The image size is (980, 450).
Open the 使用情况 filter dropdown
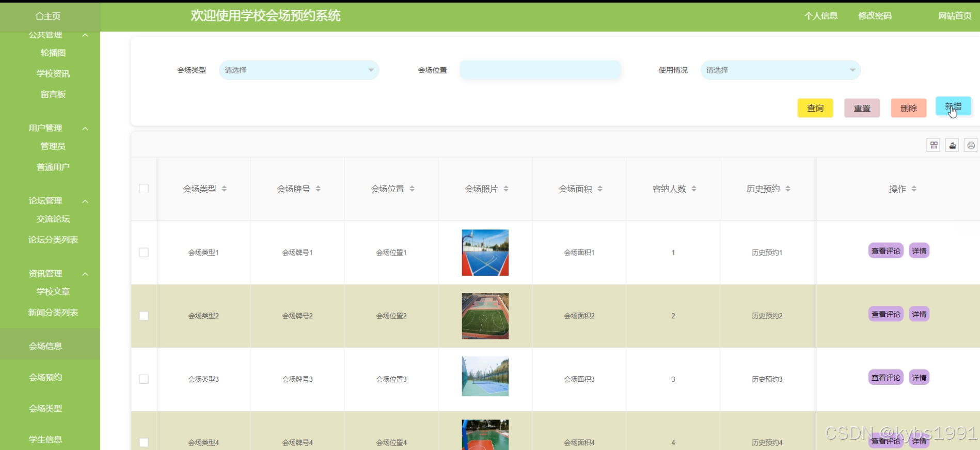pyautogui.click(x=781, y=70)
